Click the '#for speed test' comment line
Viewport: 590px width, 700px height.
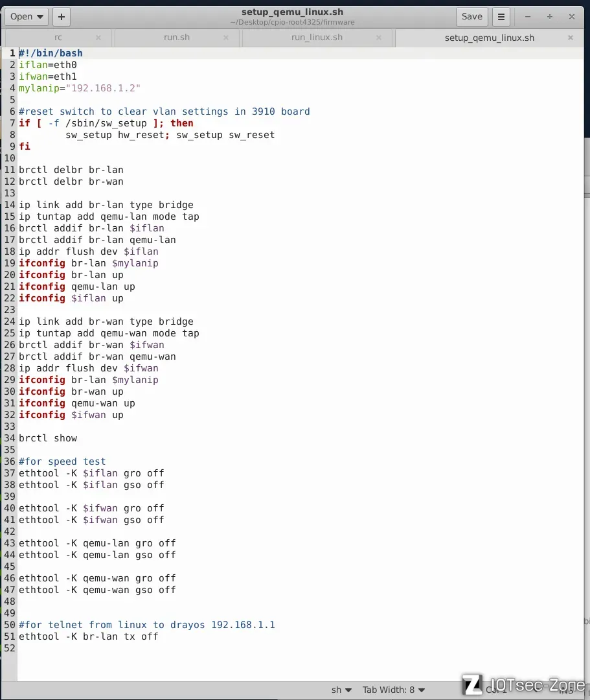click(62, 461)
